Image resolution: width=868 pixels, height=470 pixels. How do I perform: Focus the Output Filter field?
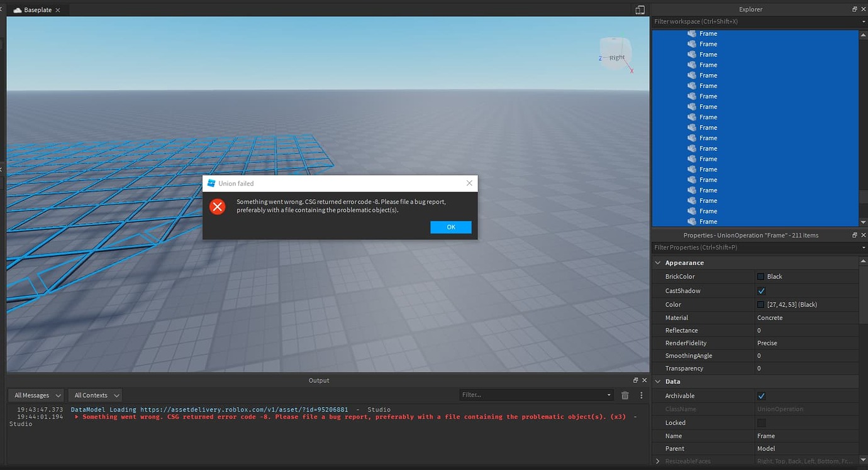(x=536, y=395)
